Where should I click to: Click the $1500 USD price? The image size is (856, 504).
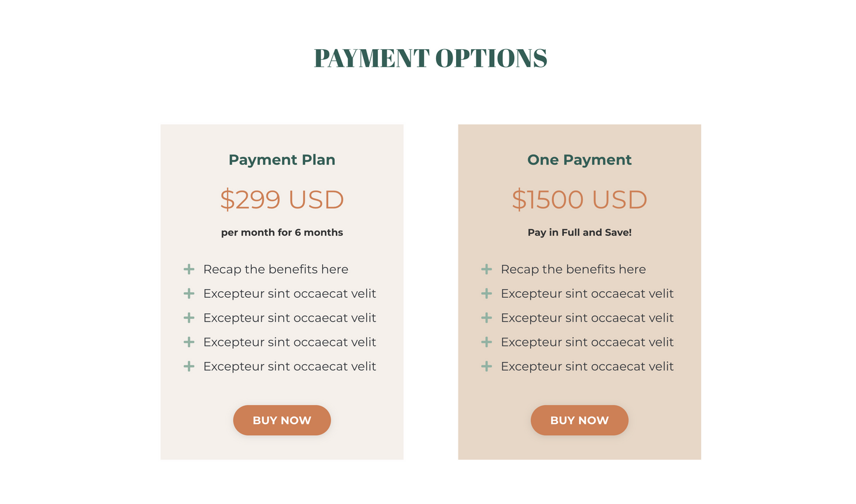pyautogui.click(x=579, y=200)
